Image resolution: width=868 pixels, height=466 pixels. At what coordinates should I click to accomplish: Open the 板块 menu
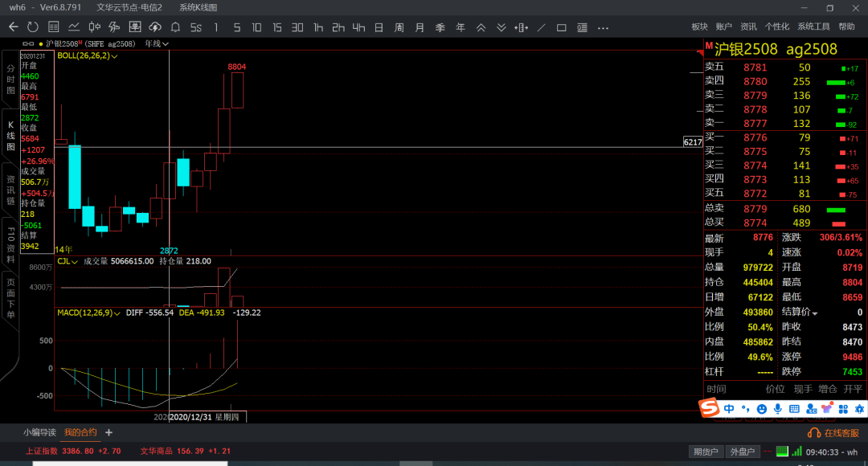pos(700,27)
